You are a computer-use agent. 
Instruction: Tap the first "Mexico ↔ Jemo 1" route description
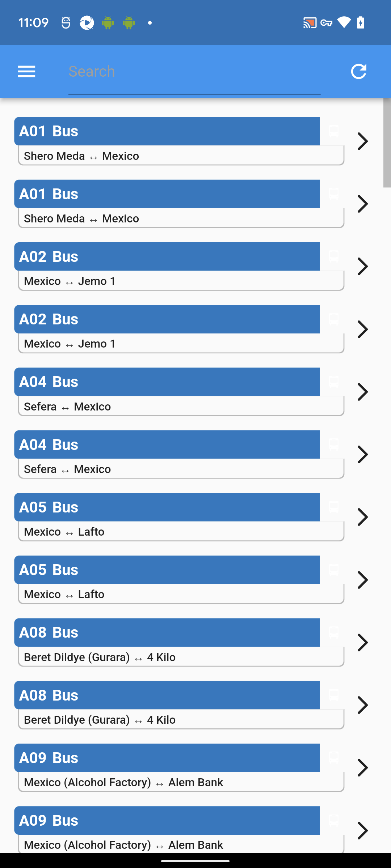click(181, 281)
